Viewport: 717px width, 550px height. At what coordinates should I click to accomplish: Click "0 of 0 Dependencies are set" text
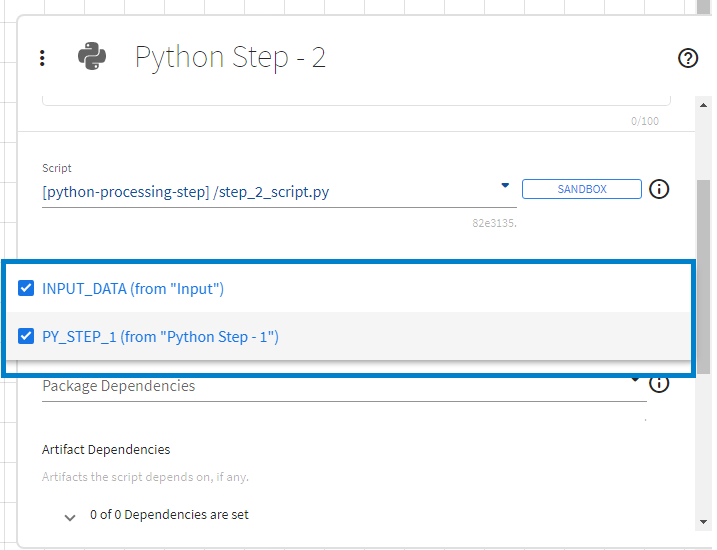coord(169,515)
